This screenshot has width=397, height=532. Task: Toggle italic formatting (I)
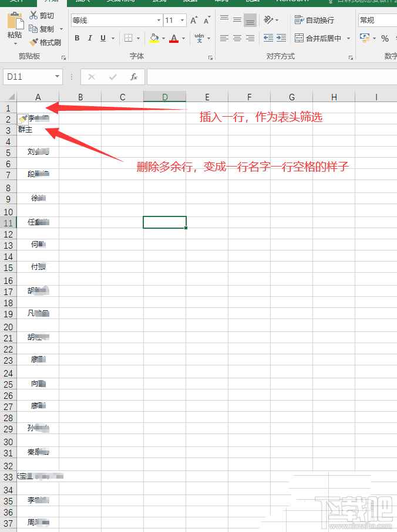pyautogui.click(x=90, y=38)
